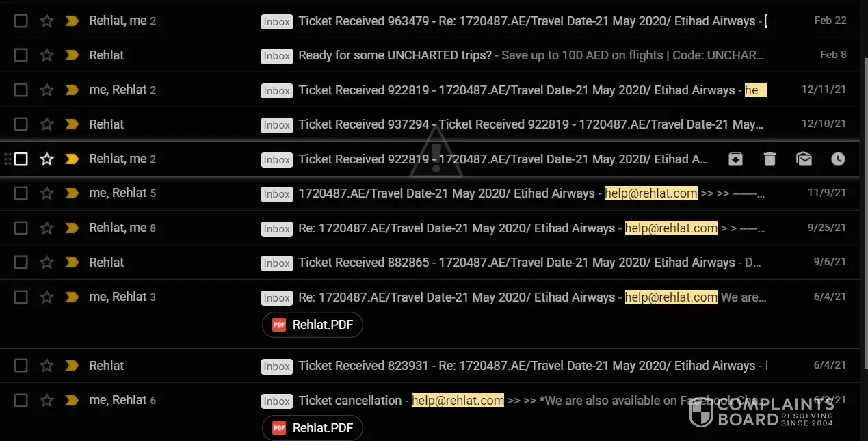Viewport: 868px width, 441px height.
Task: Snooze the hovered Rehlat email
Action: coord(838,159)
